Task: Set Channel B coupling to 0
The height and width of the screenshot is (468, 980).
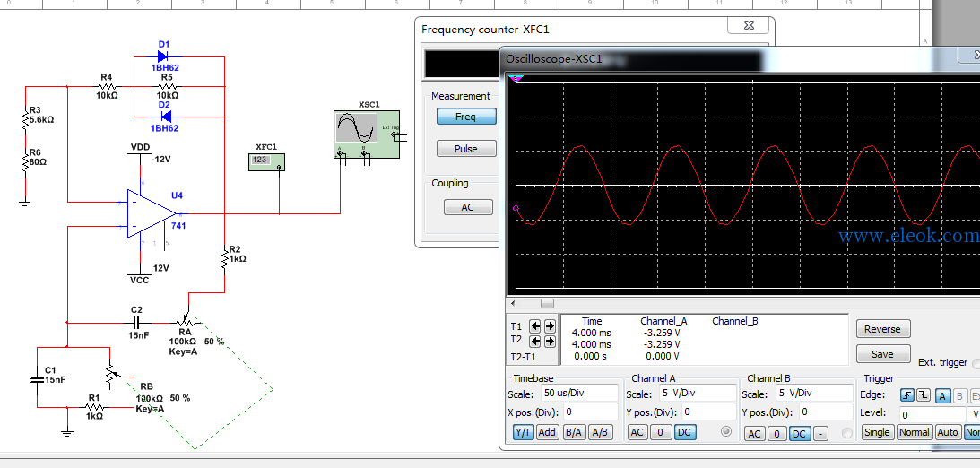Action: (776, 434)
